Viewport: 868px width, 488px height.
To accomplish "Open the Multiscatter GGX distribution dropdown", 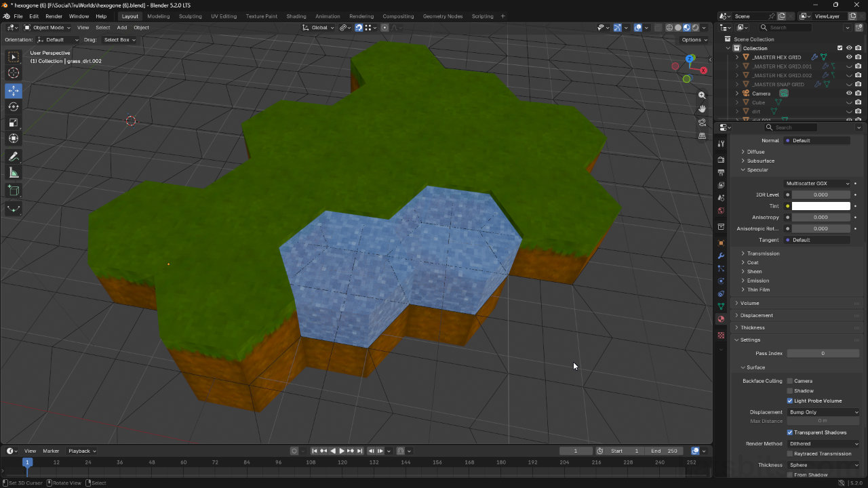I will pyautogui.click(x=818, y=184).
